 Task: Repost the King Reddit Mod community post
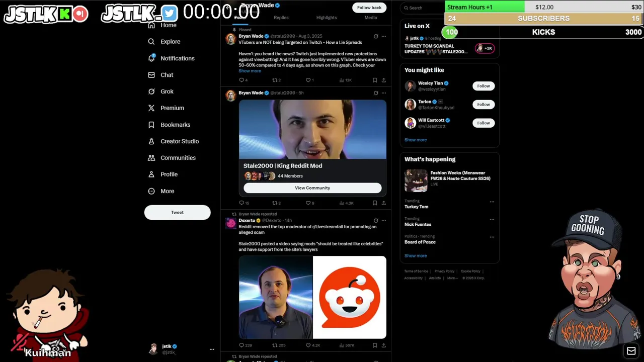(x=276, y=203)
